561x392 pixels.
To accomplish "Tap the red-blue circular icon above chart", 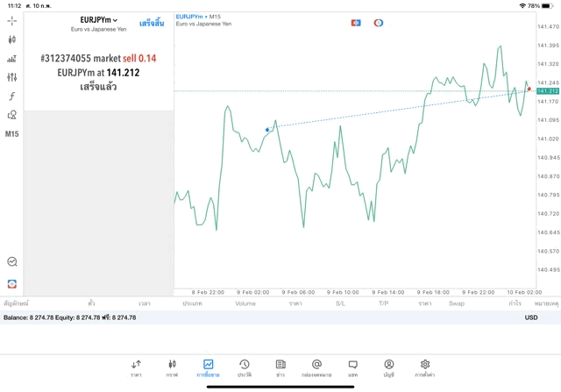I will pos(378,23).
